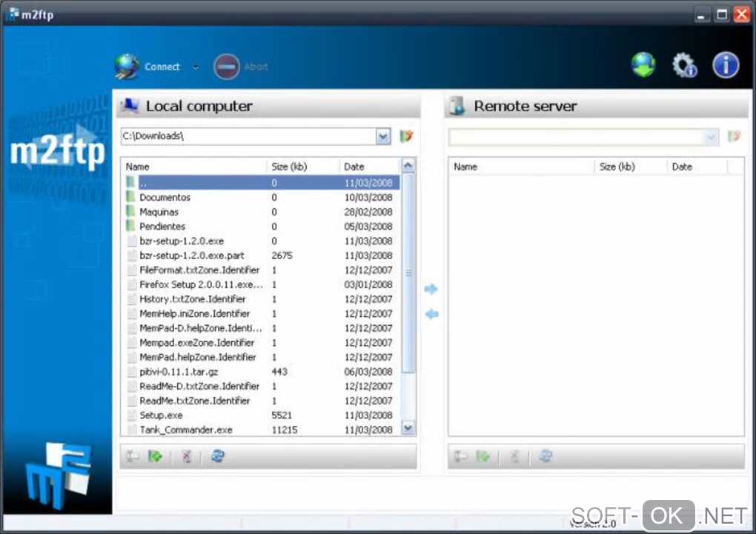The width and height of the screenshot is (756, 534).
Task: Click remote rename icon in bottom toolbar
Action: tap(460, 456)
